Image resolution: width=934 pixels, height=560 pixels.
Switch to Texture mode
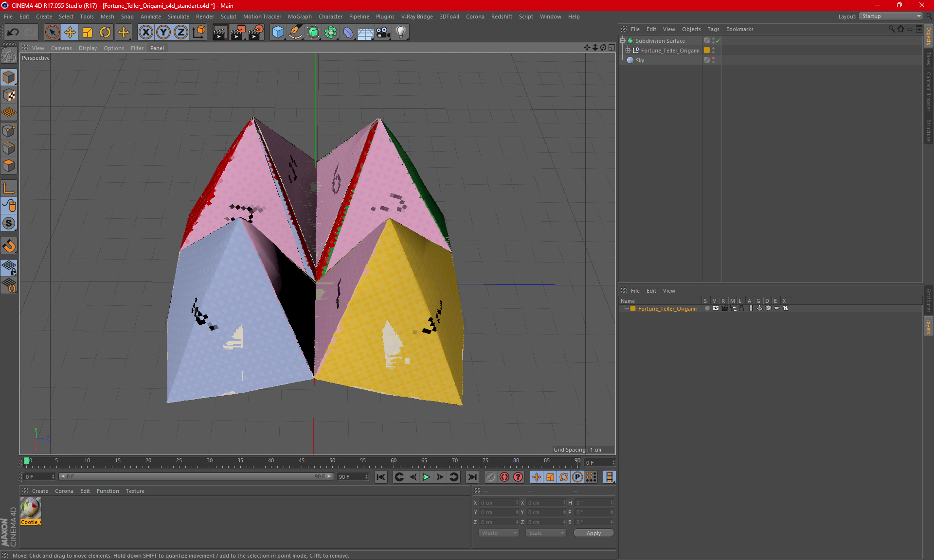point(9,95)
